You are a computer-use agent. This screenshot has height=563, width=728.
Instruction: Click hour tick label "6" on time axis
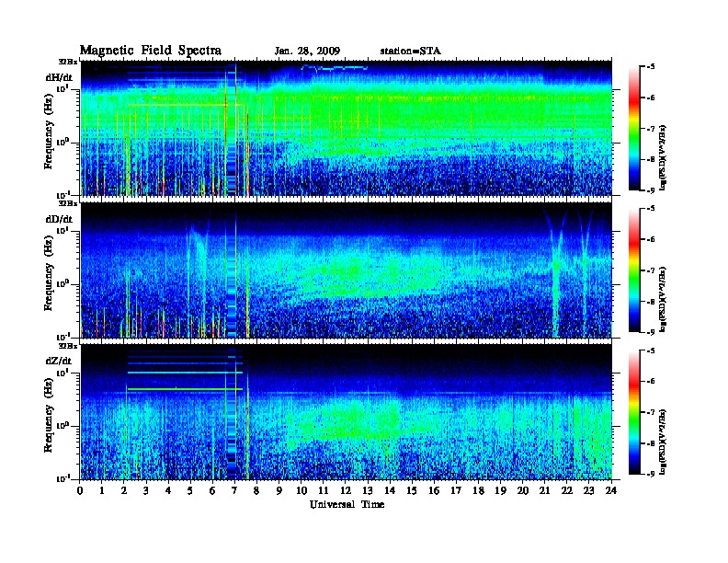click(x=212, y=490)
